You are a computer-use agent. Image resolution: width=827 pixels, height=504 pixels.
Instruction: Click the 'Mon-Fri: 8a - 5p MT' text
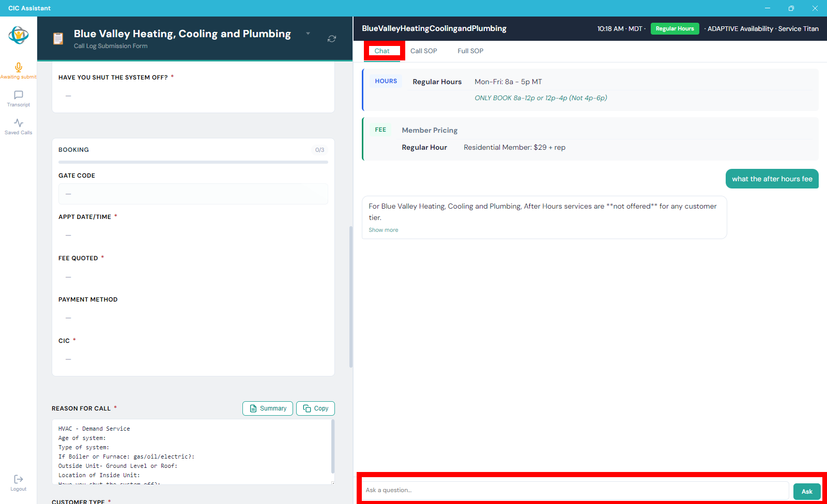click(x=508, y=82)
